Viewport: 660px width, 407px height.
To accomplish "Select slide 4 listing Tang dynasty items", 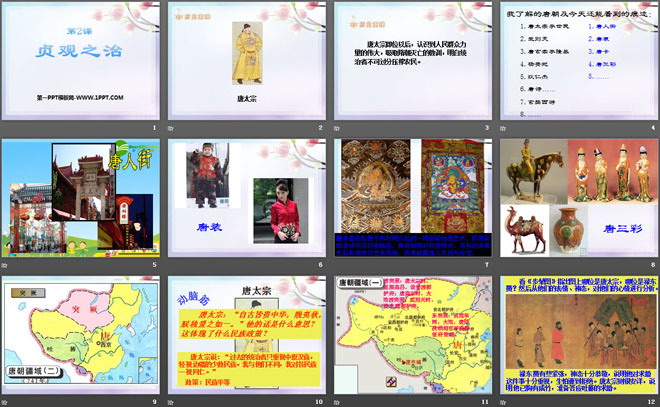I will pyautogui.click(x=579, y=61).
